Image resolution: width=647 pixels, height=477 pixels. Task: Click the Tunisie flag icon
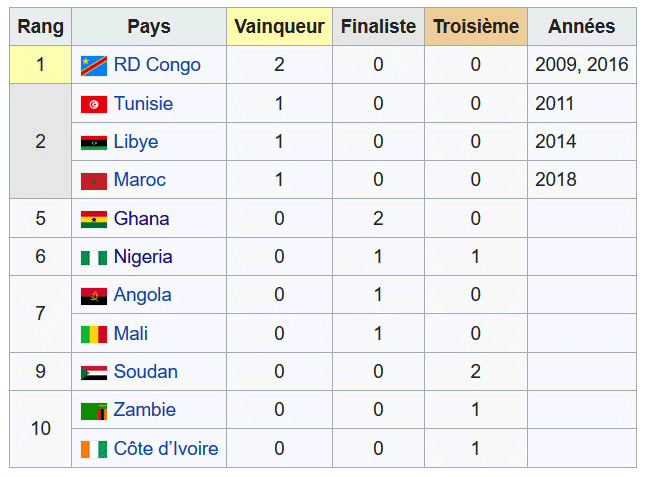point(93,104)
